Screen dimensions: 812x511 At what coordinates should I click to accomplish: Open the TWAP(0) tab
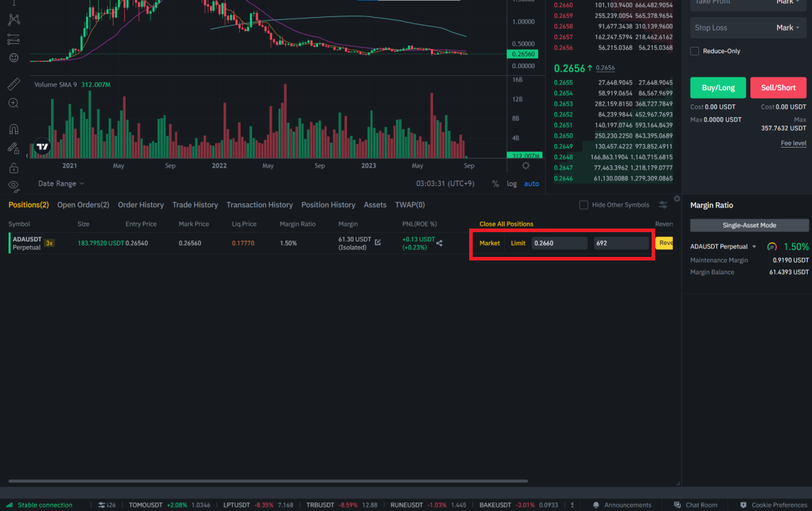pos(410,204)
